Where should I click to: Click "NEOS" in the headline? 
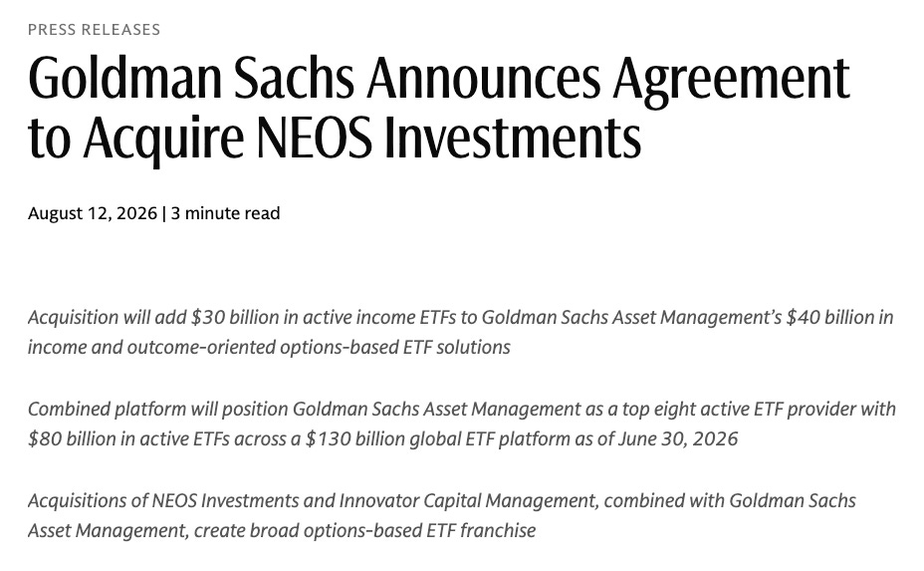315,138
